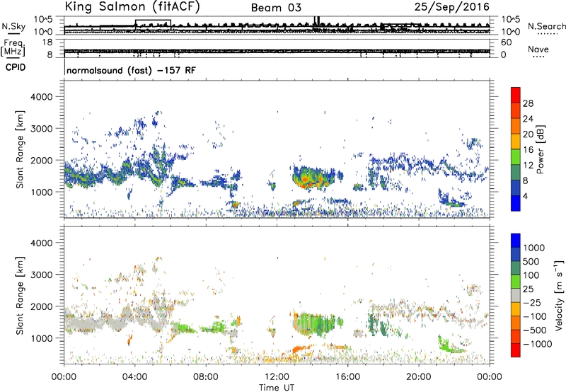This screenshot has width=566, height=392.
Task: Click the left '10^5' noise axis label
Action: click(43, 19)
